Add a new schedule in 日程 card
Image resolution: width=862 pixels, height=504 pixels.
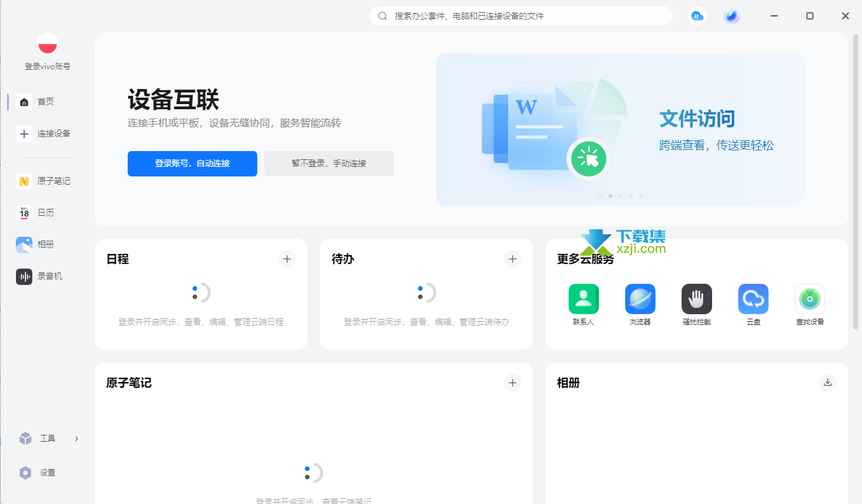287,259
